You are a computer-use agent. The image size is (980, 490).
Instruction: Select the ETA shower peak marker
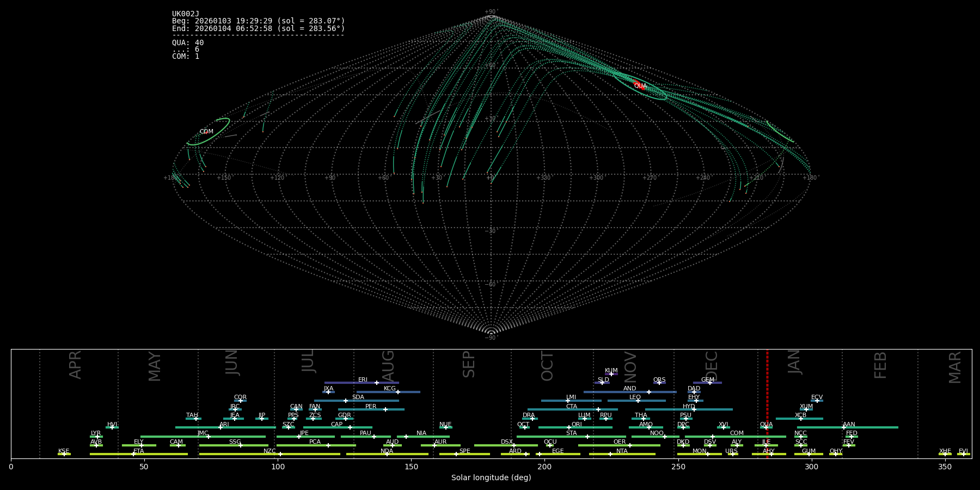tap(133, 454)
